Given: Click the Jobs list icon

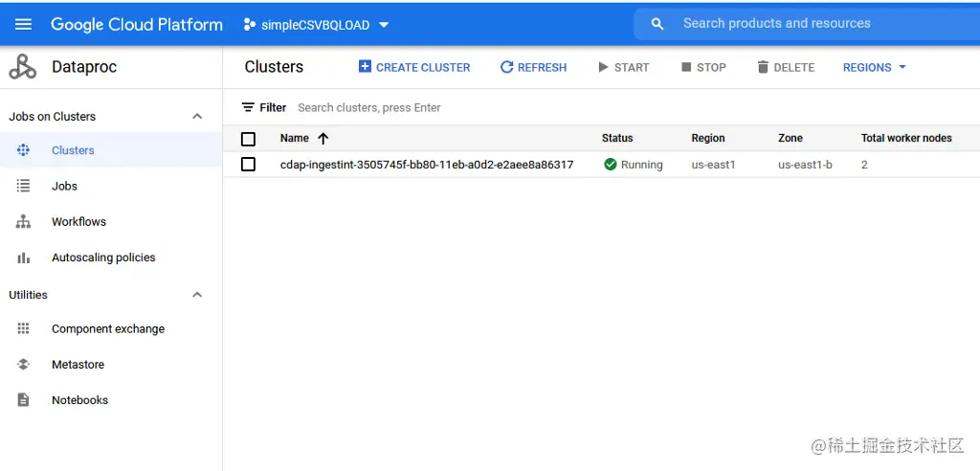Looking at the screenshot, I should click(23, 186).
